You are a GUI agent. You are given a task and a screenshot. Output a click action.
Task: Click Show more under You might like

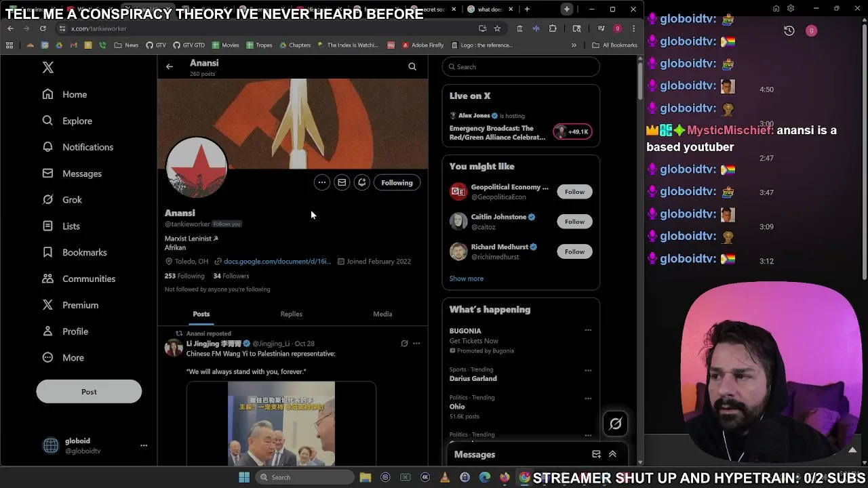[467, 279]
